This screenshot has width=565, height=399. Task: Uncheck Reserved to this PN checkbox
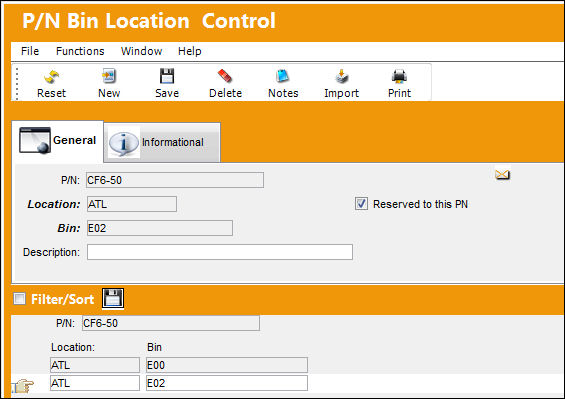click(x=361, y=204)
